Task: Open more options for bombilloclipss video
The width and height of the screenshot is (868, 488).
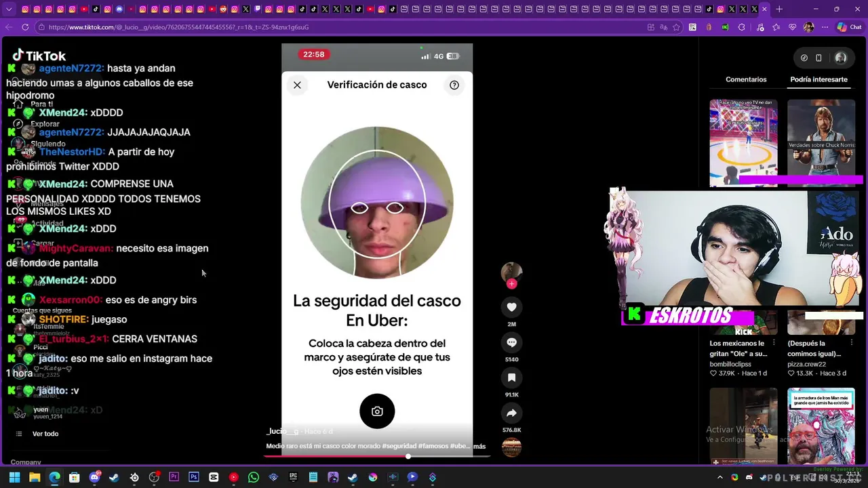Action: click(774, 343)
